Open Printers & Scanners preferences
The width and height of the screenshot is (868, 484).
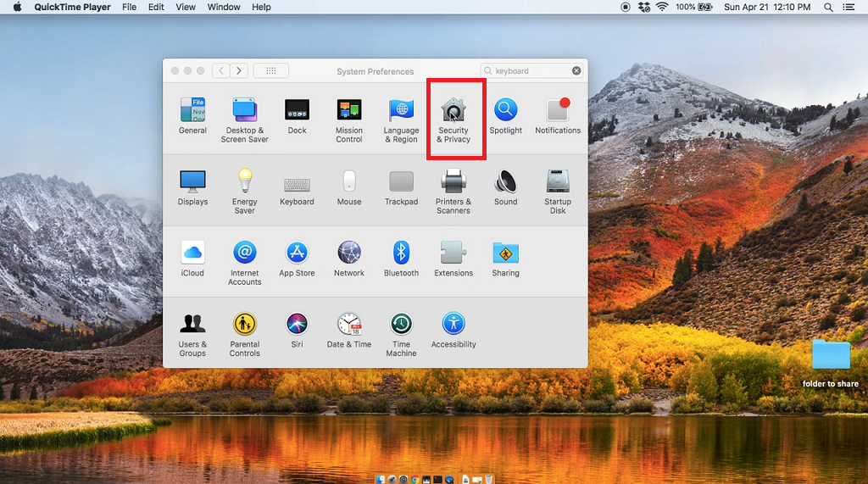click(453, 191)
